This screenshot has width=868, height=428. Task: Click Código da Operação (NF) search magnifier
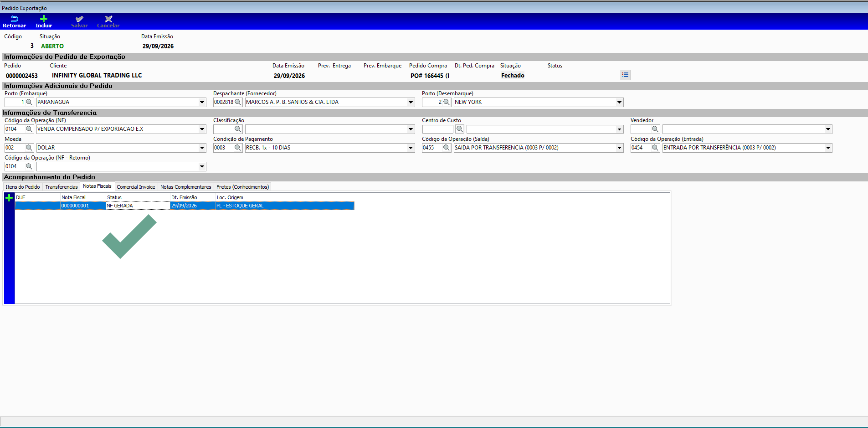point(29,129)
